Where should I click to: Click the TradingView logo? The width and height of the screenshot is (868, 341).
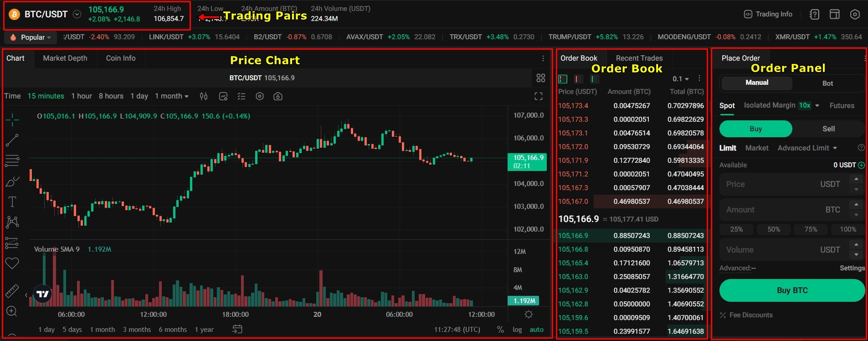pyautogui.click(x=43, y=294)
